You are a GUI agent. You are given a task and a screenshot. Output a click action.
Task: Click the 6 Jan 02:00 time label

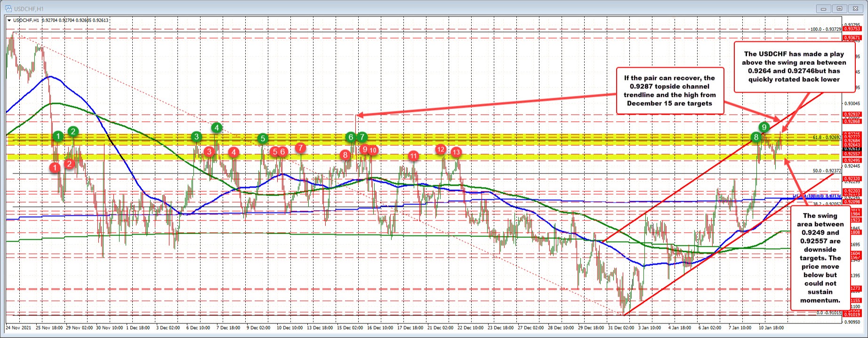pos(710,328)
